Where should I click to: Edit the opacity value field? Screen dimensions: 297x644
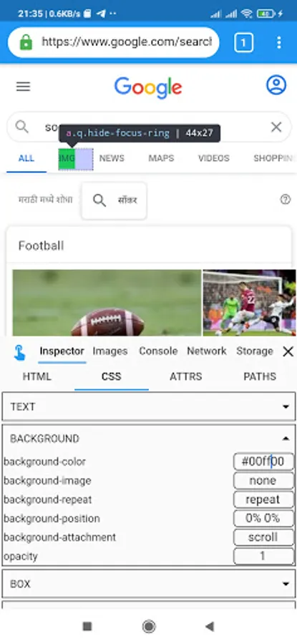(x=264, y=556)
